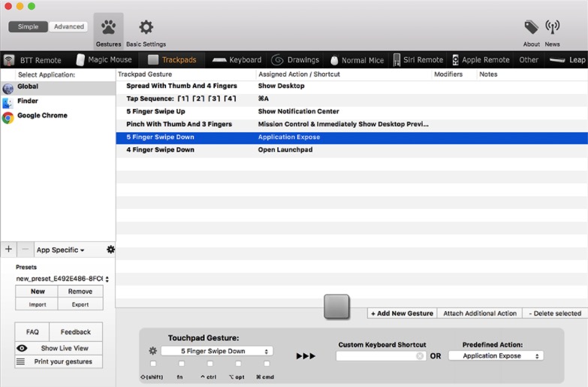The height and width of the screenshot is (387, 588).
Task: Click Attach Additional Action button
Action: 480,313
